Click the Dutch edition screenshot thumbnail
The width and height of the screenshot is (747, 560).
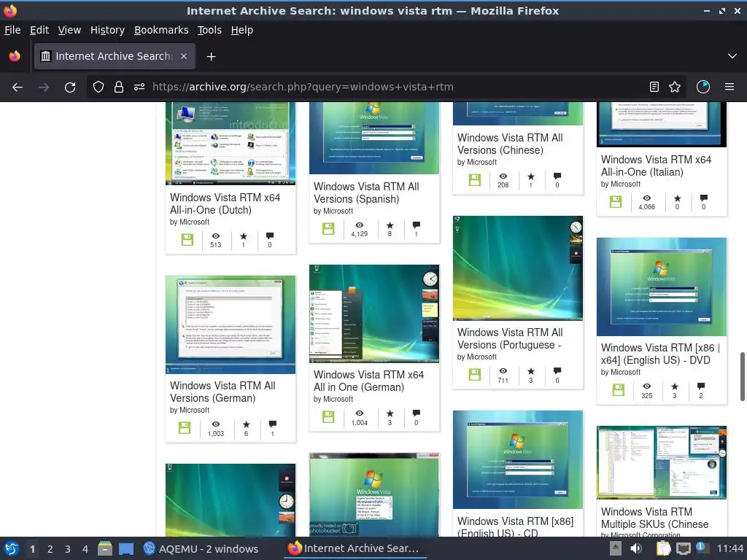(x=231, y=144)
